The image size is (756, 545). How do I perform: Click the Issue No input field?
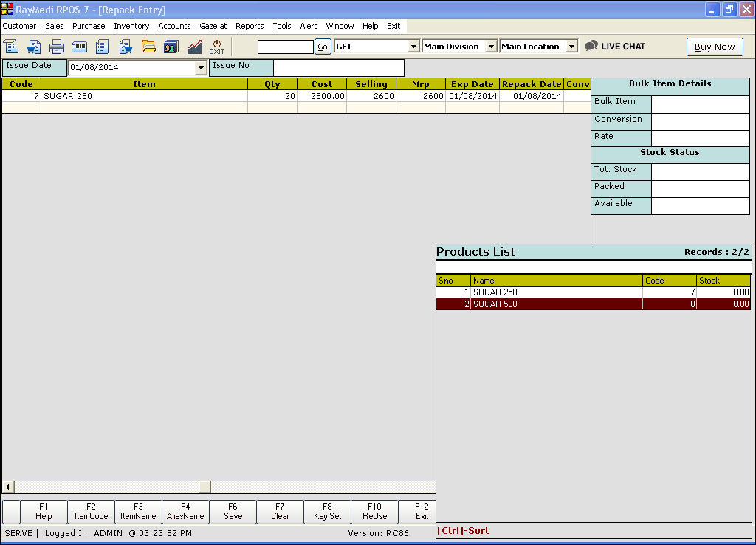(x=338, y=68)
